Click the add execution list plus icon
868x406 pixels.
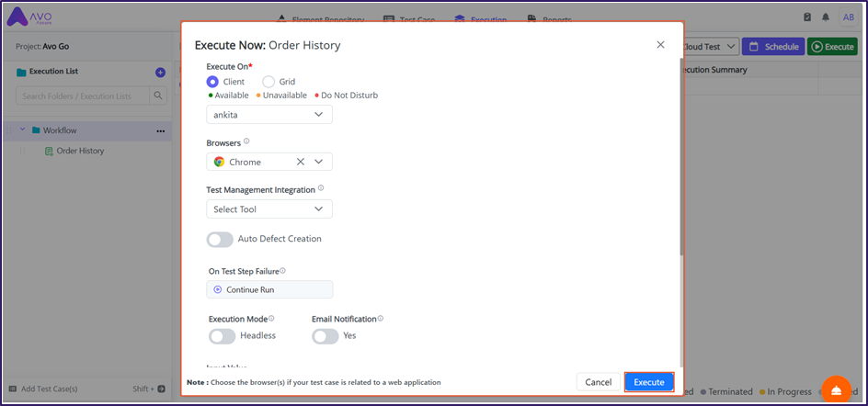[x=160, y=72]
